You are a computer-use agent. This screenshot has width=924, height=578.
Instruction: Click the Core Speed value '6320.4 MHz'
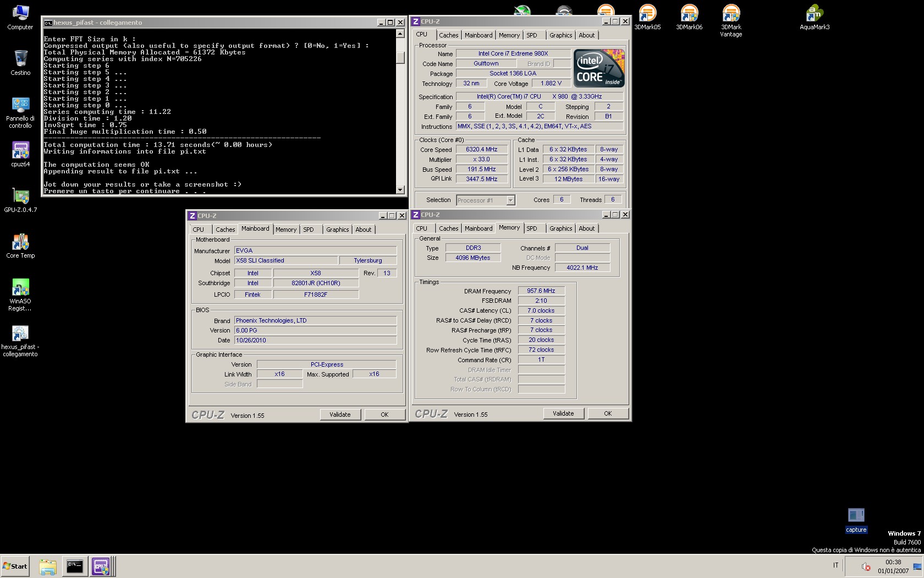[481, 149]
